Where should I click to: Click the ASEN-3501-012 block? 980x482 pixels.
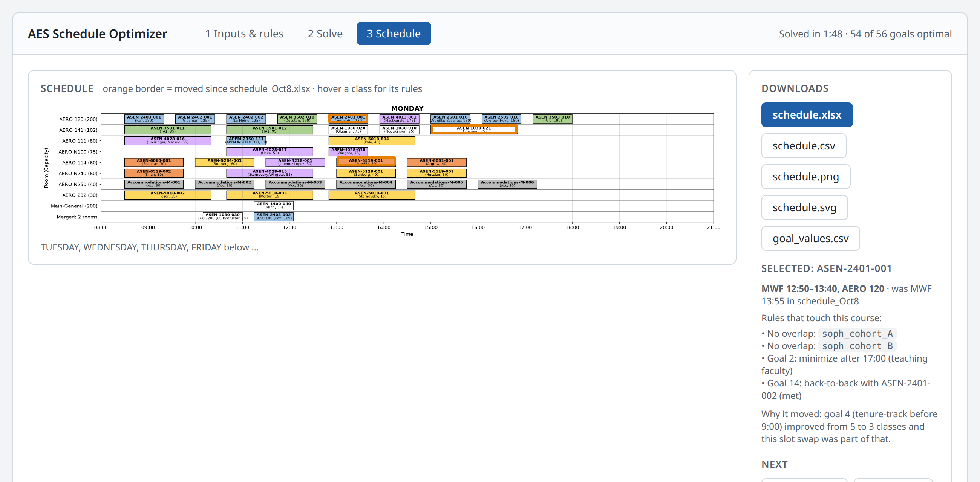coord(270,130)
